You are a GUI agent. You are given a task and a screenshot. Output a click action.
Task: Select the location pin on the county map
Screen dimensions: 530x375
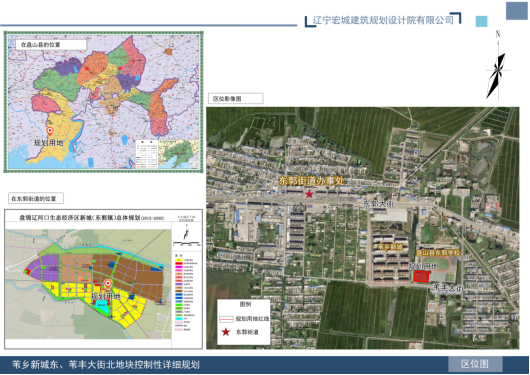pyautogui.click(x=50, y=131)
